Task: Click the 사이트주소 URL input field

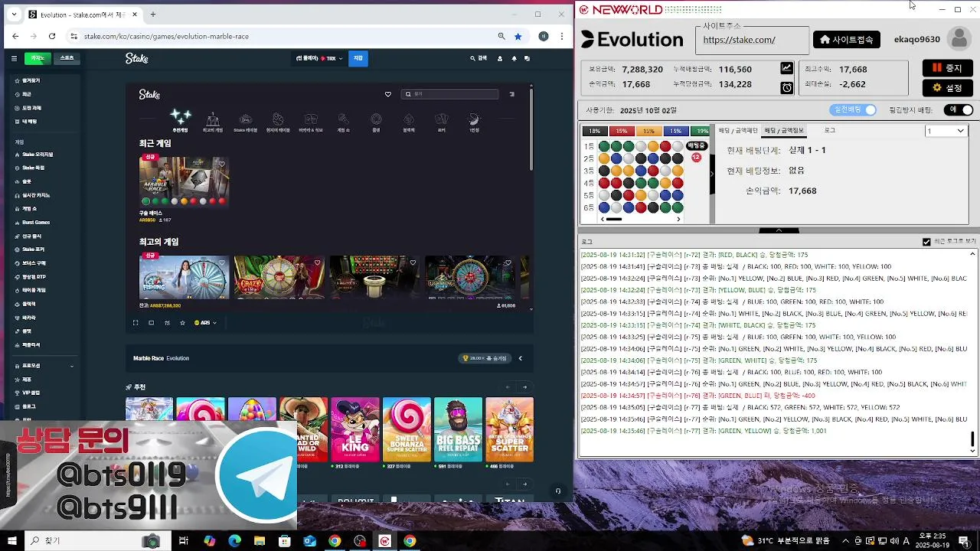Action: click(752, 40)
